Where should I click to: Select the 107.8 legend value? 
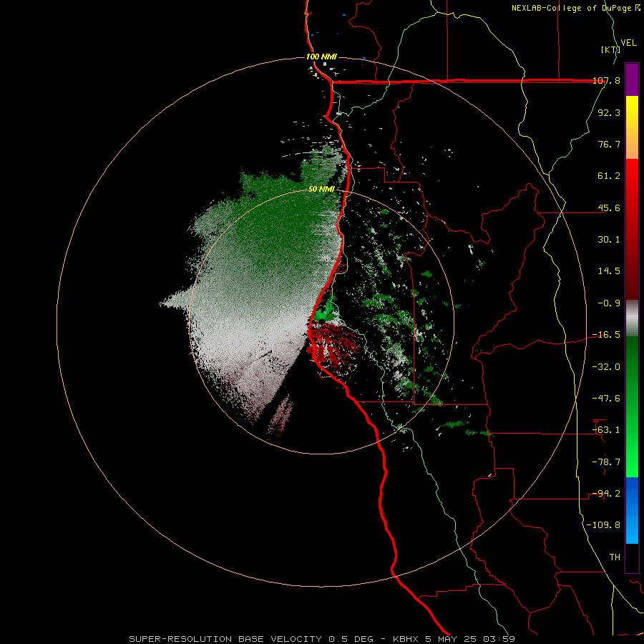click(606, 81)
